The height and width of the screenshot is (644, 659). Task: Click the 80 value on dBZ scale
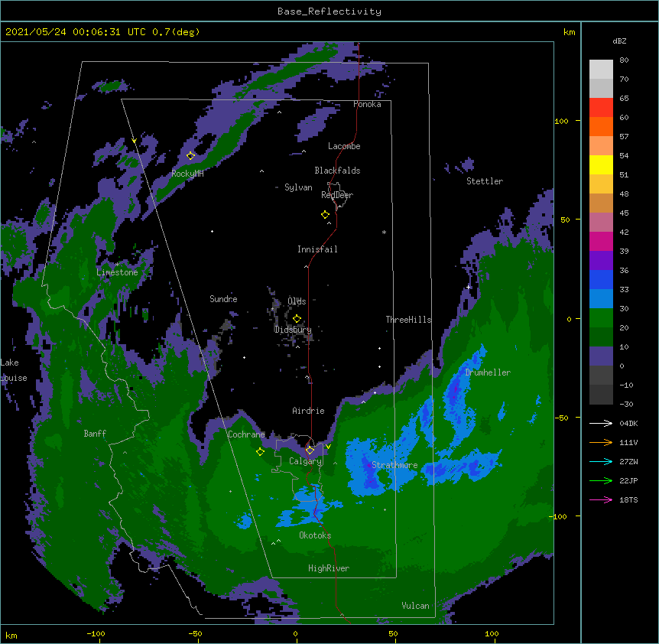point(624,60)
